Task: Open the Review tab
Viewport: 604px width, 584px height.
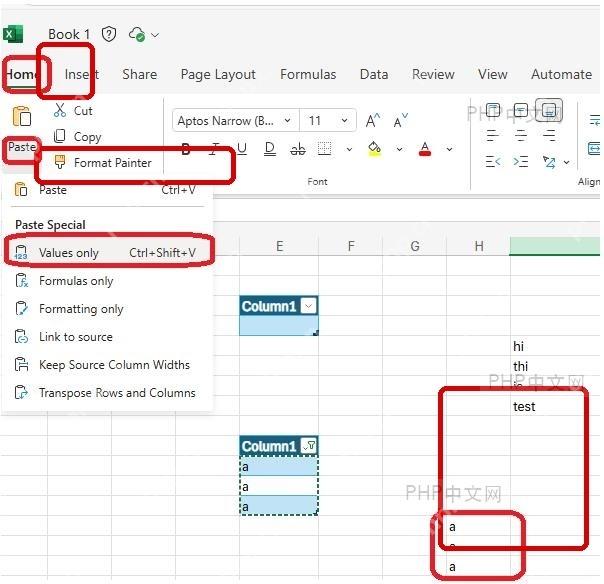Action: [x=433, y=74]
